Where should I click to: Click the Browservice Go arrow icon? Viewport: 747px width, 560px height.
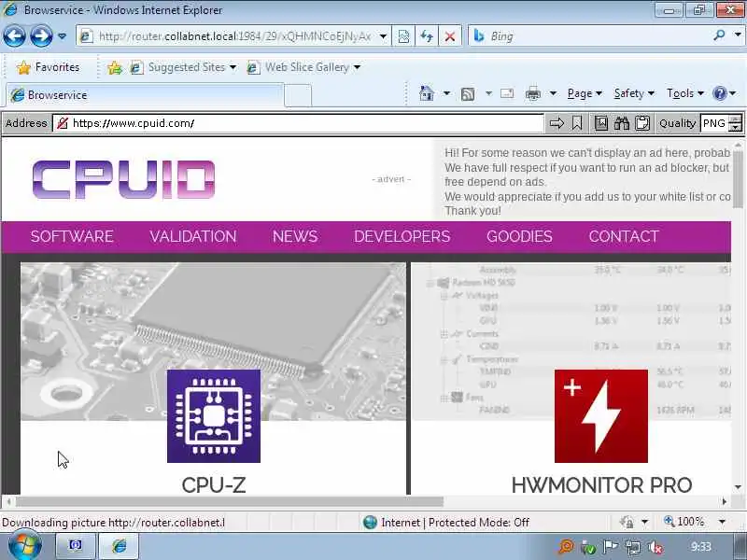[x=556, y=123]
